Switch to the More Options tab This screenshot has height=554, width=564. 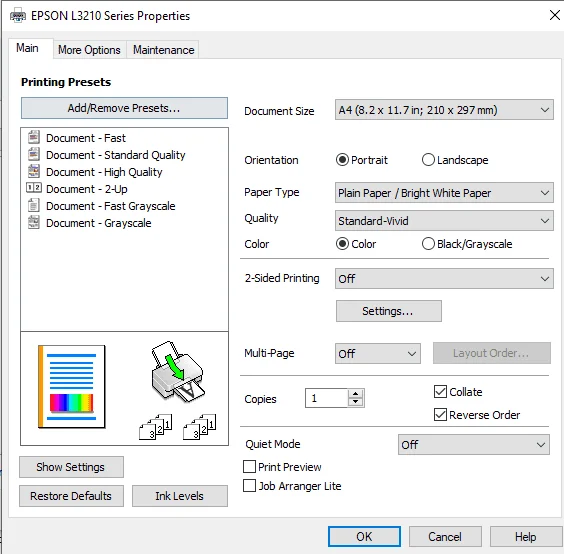[x=89, y=50]
